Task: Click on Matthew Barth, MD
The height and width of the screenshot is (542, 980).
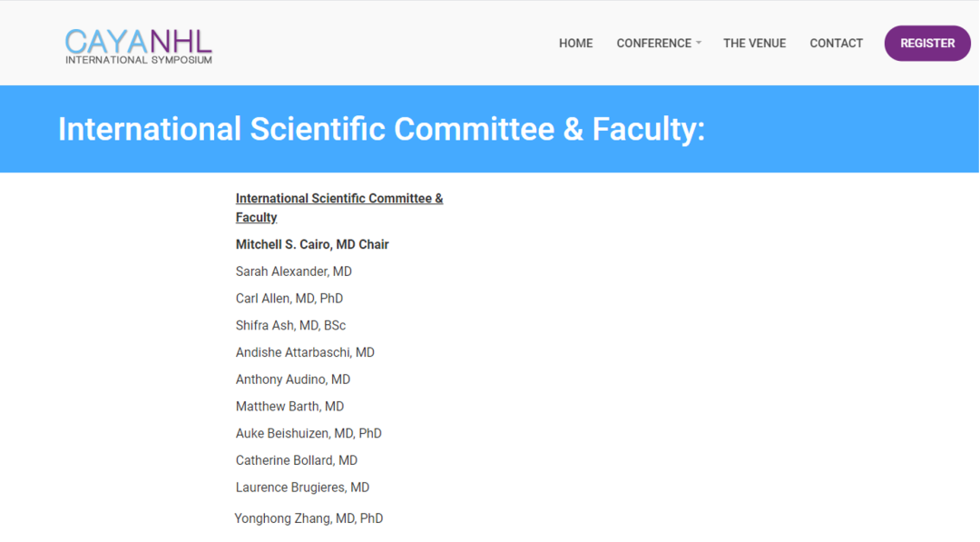Action: tap(290, 406)
